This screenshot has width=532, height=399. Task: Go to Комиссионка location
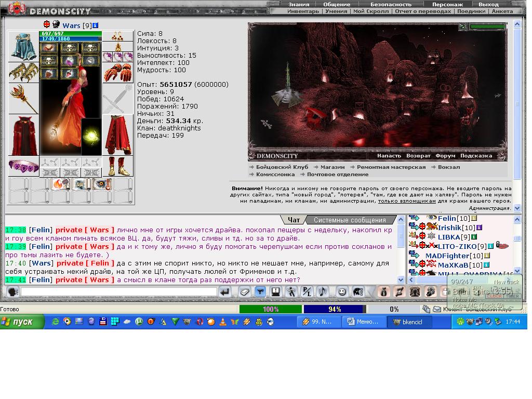tap(275, 175)
